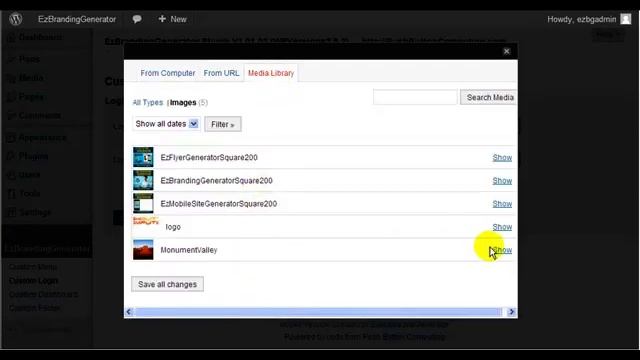Click horizontal scrollbar left arrow
This screenshot has height=360, width=640.
(129, 312)
